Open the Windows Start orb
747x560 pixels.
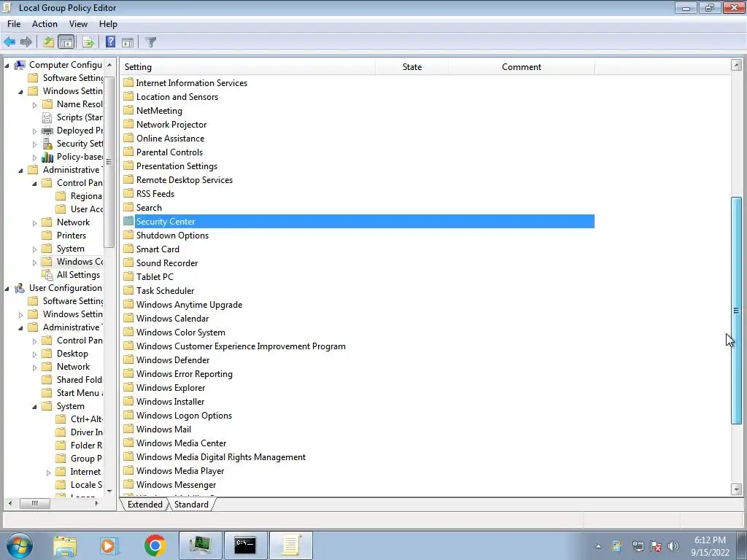(x=19, y=545)
